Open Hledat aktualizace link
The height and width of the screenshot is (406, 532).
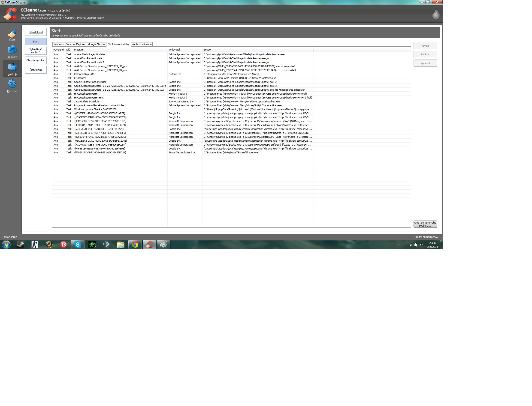point(426,237)
